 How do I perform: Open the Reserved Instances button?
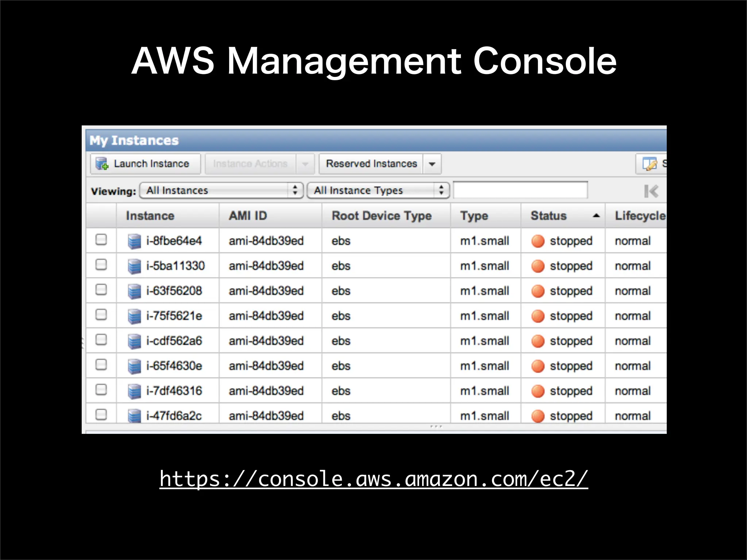(371, 164)
